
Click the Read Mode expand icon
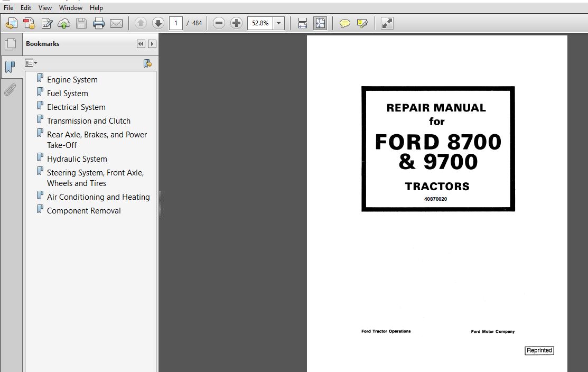387,23
